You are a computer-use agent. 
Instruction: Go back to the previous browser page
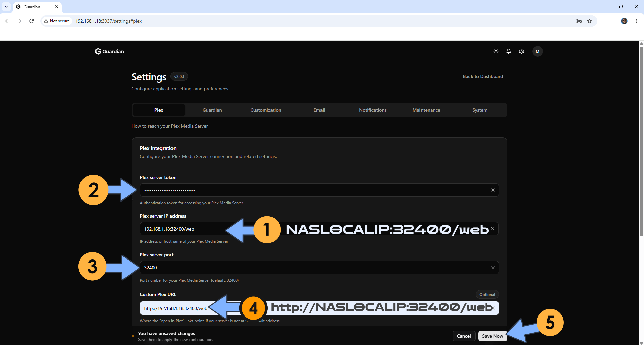(7, 21)
